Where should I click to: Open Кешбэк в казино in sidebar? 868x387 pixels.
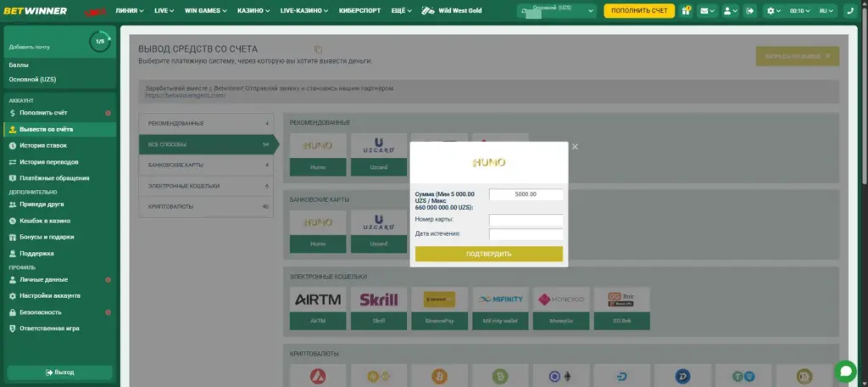coord(60,221)
